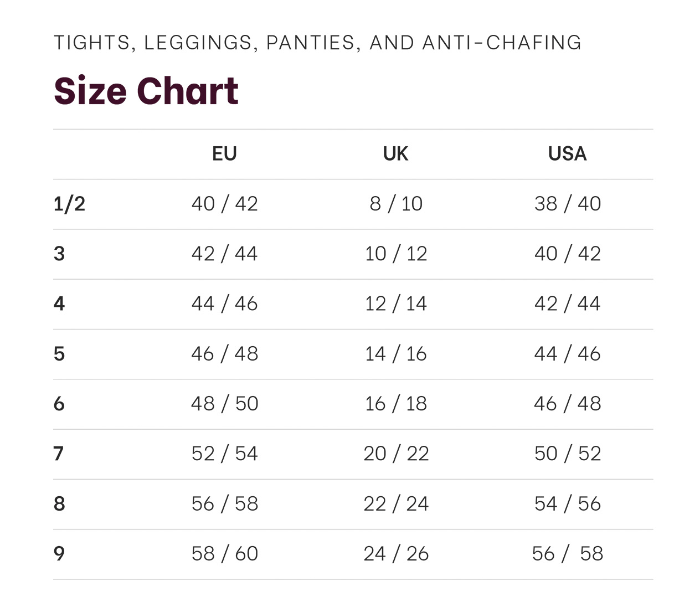Select USA value 38 / 40

click(568, 204)
